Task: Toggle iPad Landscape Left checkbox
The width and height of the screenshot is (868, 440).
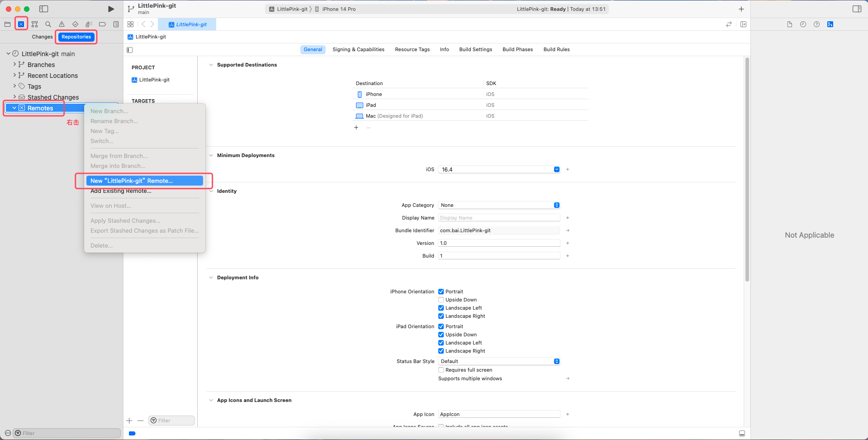Action: click(x=441, y=343)
